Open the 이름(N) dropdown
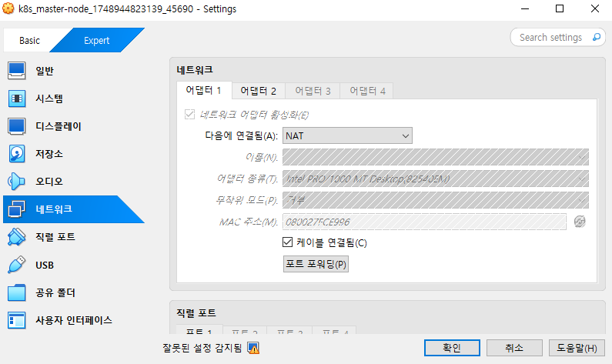 (436, 157)
